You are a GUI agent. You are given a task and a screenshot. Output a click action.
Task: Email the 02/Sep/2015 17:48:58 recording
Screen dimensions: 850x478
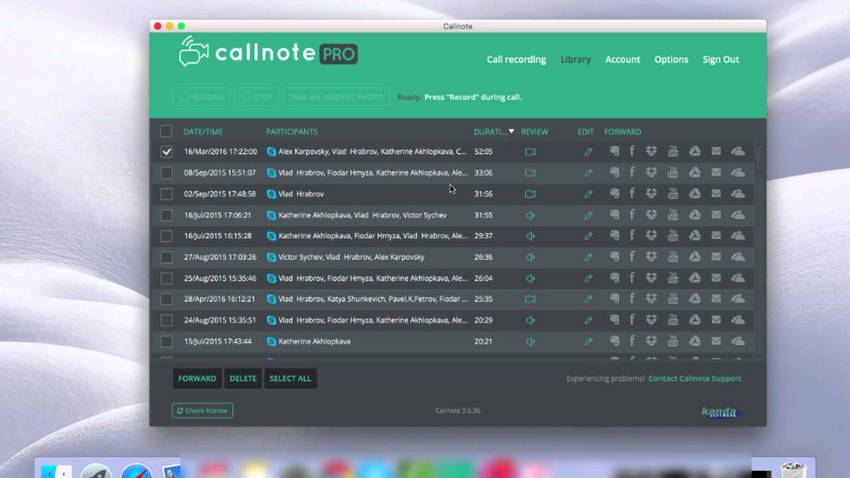click(x=716, y=193)
